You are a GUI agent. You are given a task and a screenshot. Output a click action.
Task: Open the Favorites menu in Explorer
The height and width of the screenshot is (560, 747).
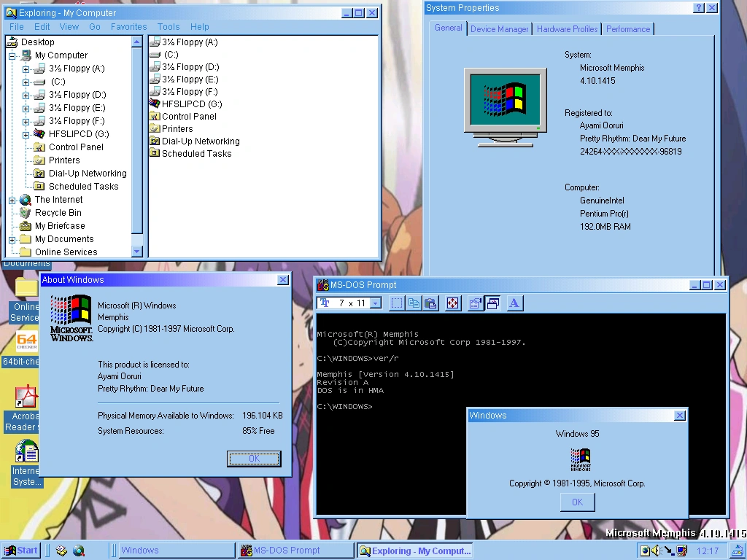pyautogui.click(x=128, y=27)
